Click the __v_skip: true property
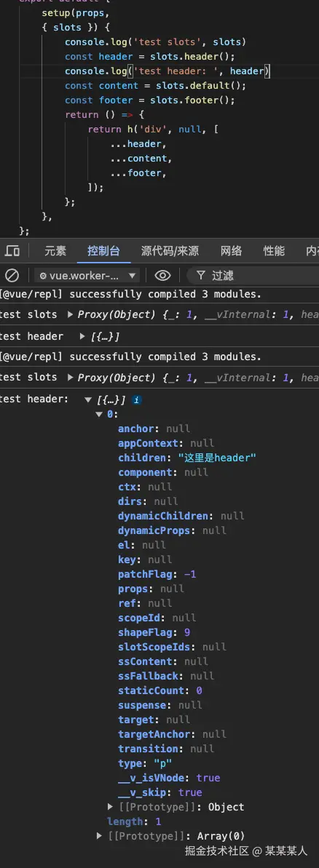Screen dimensions: 319x868 pyautogui.click(x=160, y=792)
